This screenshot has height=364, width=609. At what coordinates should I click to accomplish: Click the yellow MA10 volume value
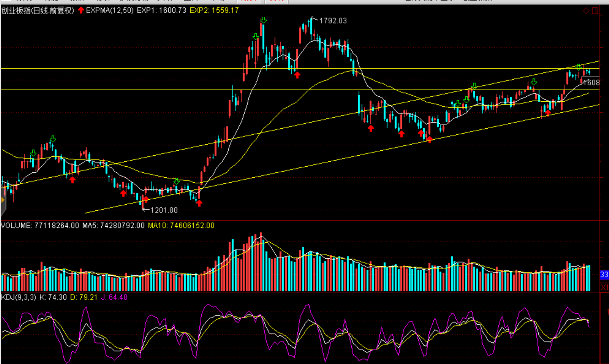pyautogui.click(x=181, y=226)
